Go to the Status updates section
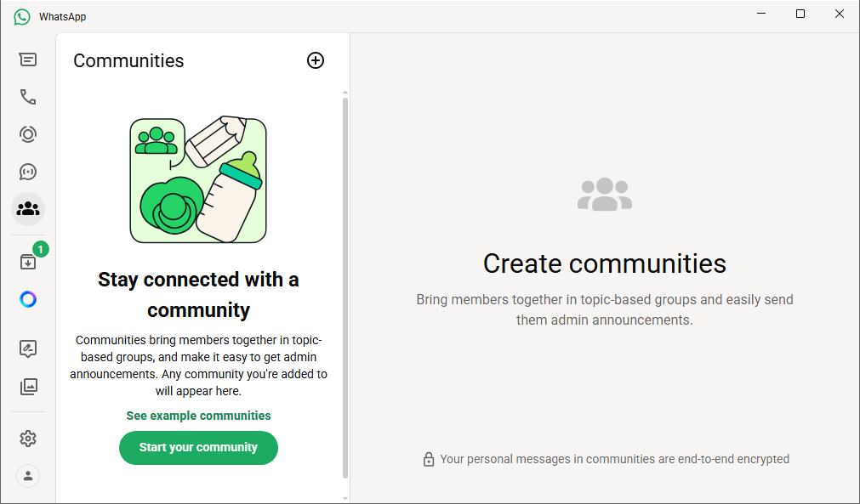 click(x=28, y=134)
